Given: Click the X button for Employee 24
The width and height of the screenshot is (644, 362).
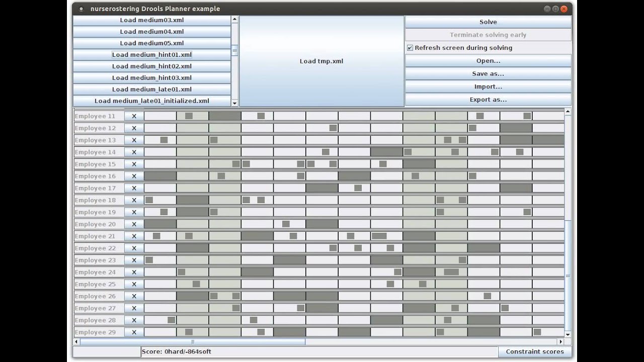Looking at the screenshot, I should click(134, 273).
